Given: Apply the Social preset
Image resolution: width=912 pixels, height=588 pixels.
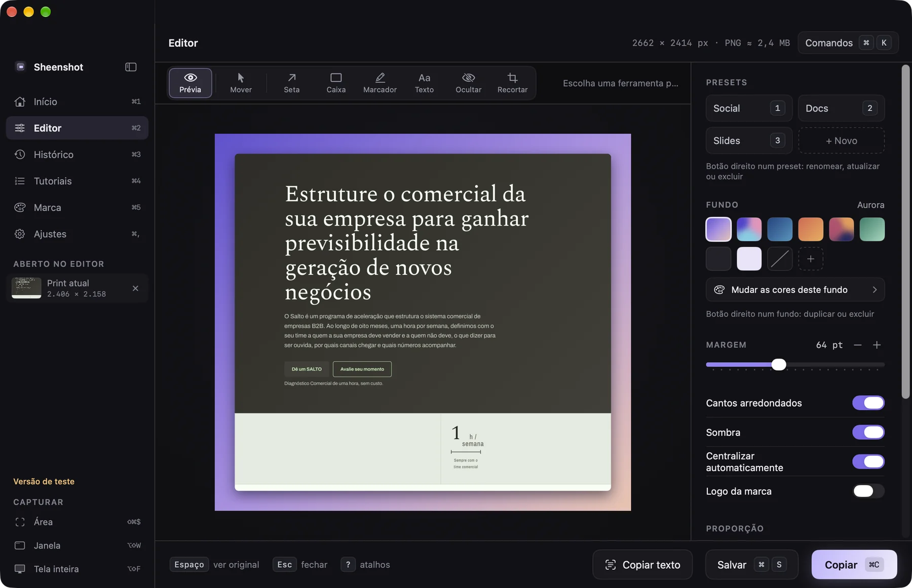Looking at the screenshot, I should click(749, 108).
